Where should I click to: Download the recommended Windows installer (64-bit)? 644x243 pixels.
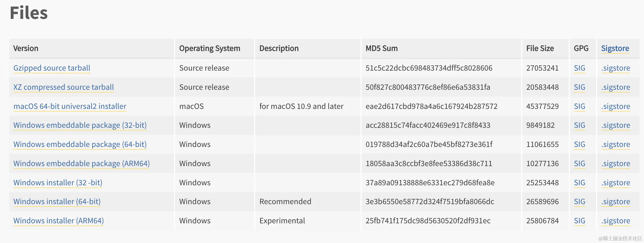(57, 201)
